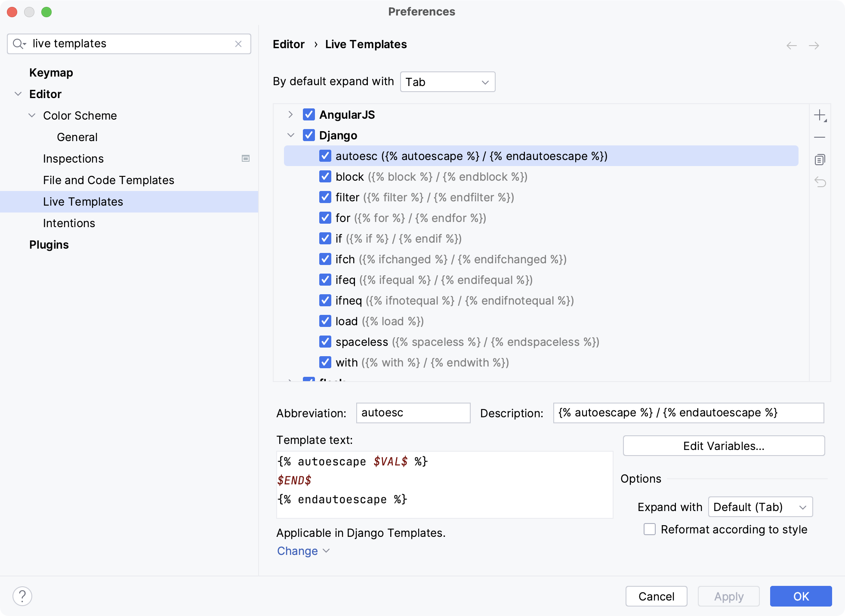Viewport: 845px width, 616px height.
Task: Select Live Templates in sidebar
Action: point(83,201)
